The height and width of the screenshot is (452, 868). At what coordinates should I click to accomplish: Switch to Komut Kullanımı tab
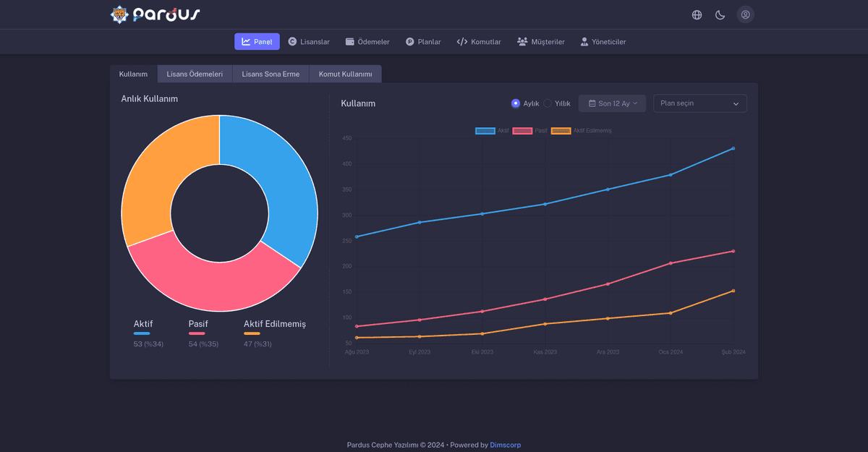click(x=345, y=74)
